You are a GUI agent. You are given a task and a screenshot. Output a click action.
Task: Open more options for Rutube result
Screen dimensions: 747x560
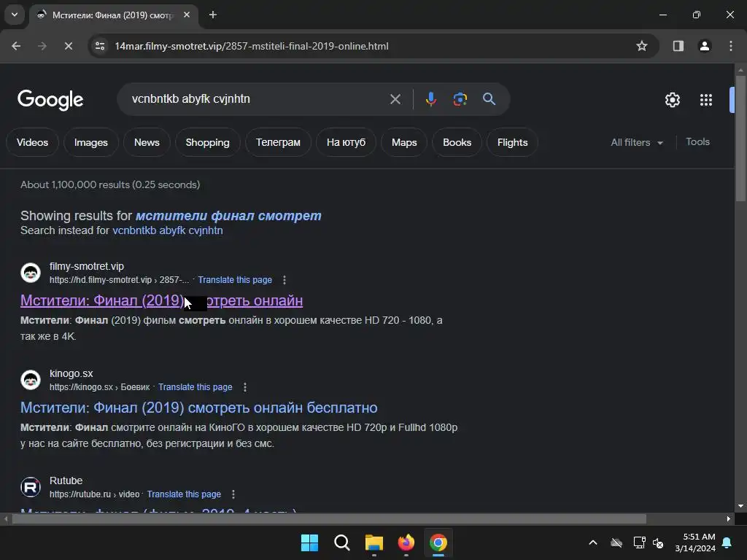(233, 494)
